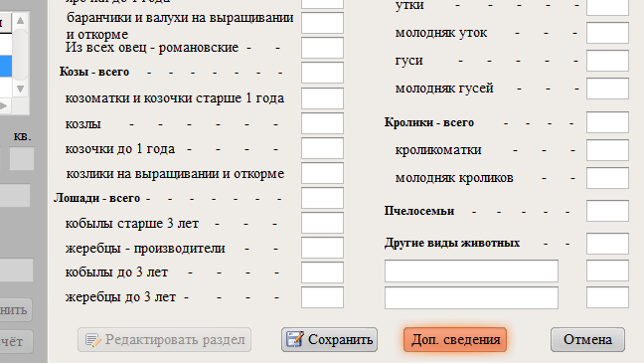
Task: Click the кроликоматки input box
Action: click(x=607, y=150)
